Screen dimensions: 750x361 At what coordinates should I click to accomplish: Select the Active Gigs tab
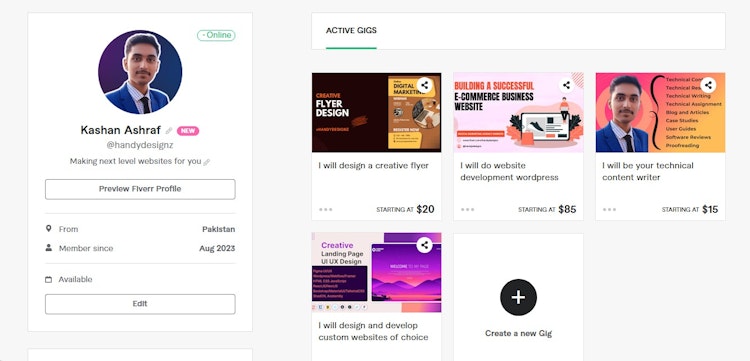point(351,31)
